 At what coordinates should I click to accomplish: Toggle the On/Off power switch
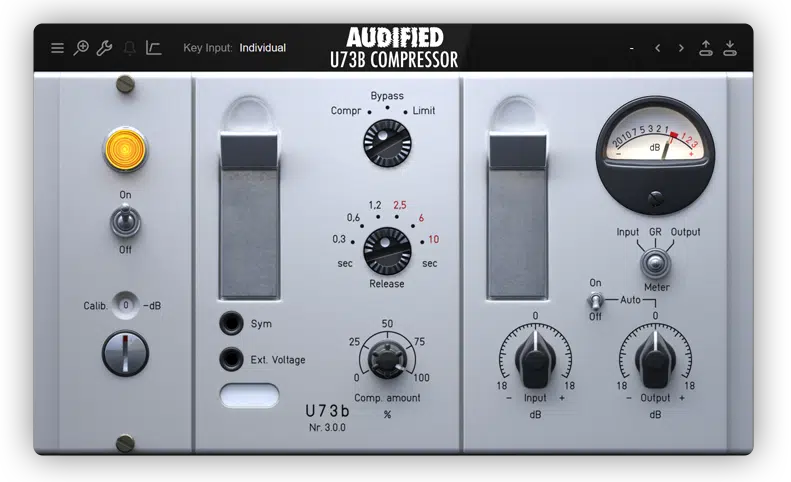coord(125,222)
